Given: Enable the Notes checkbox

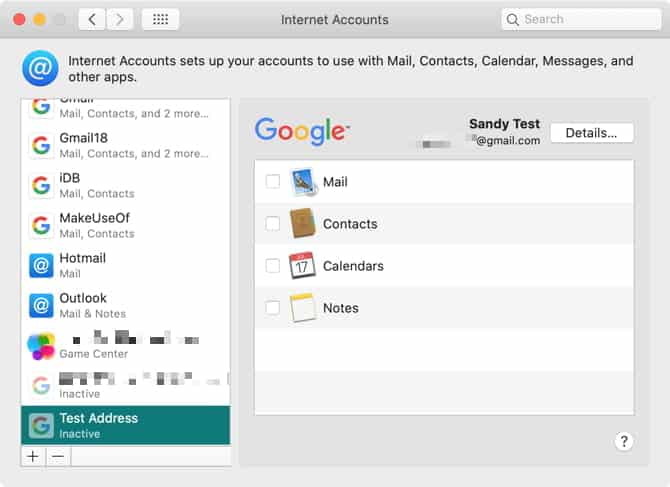Looking at the screenshot, I should pyautogui.click(x=273, y=308).
